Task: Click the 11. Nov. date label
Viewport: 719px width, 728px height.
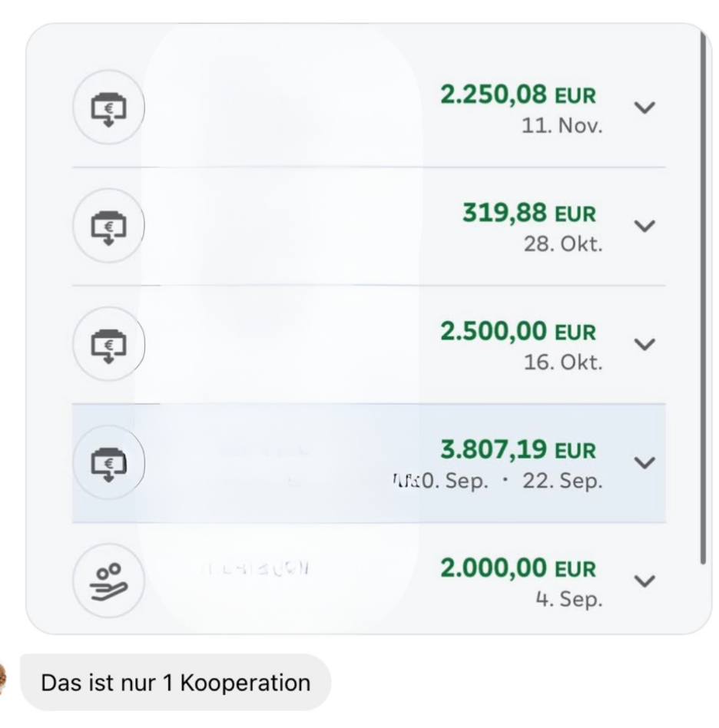Action: [562, 125]
